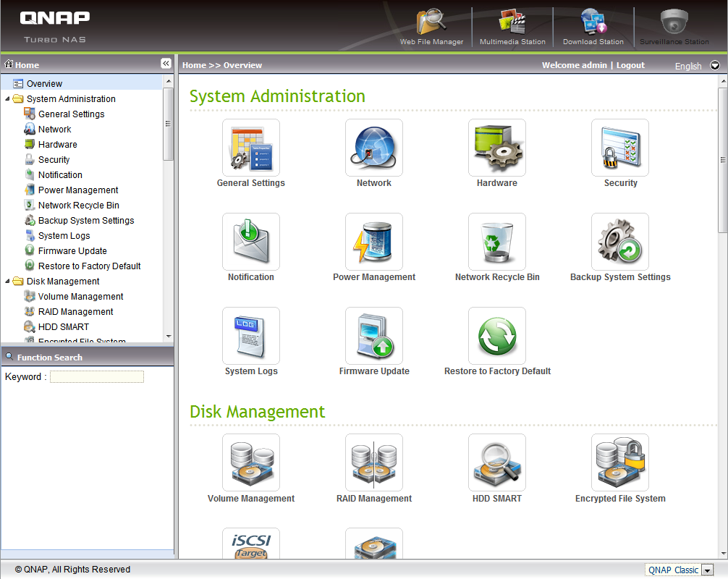
Task: Open Security large icon in overview
Action: [620, 148]
